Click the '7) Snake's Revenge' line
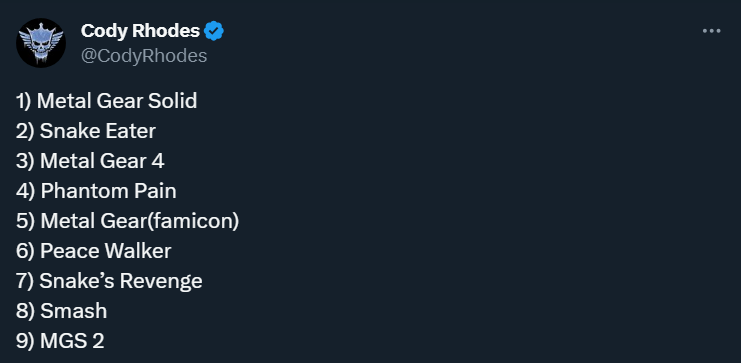741x363 pixels. tap(109, 281)
